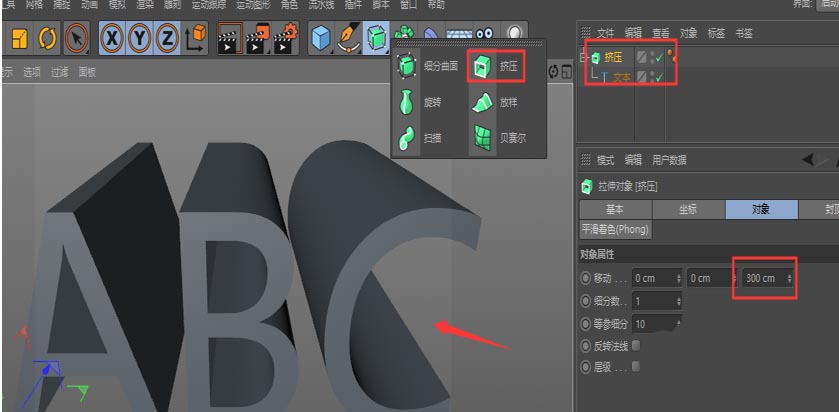Select the 文本 object in object manager
839x412 pixels.
[621, 76]
